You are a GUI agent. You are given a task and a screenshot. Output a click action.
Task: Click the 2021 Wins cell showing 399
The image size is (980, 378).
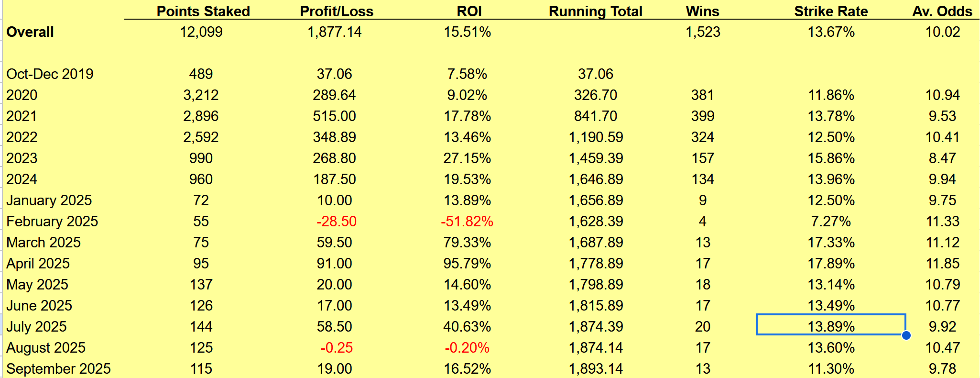click(x=702, y=116)
